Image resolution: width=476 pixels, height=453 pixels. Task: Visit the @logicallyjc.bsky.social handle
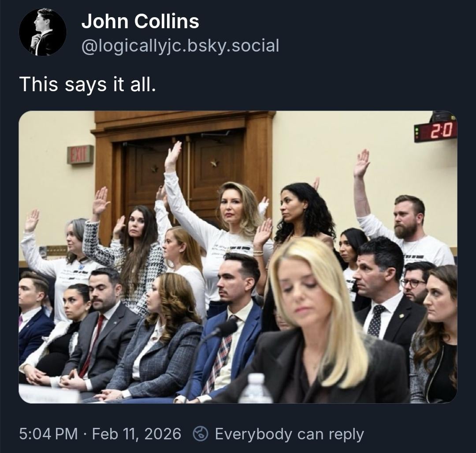180,45
